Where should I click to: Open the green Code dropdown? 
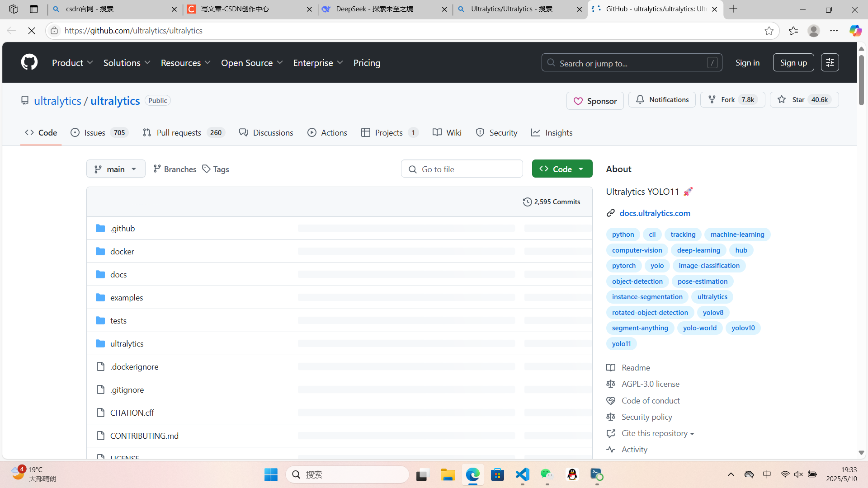[x=562, y=169]
